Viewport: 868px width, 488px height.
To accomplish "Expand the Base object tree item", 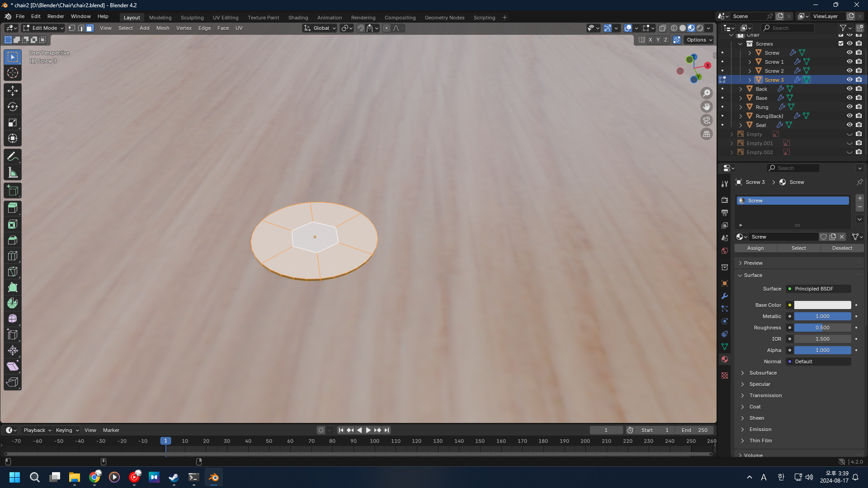I will 741,98.
